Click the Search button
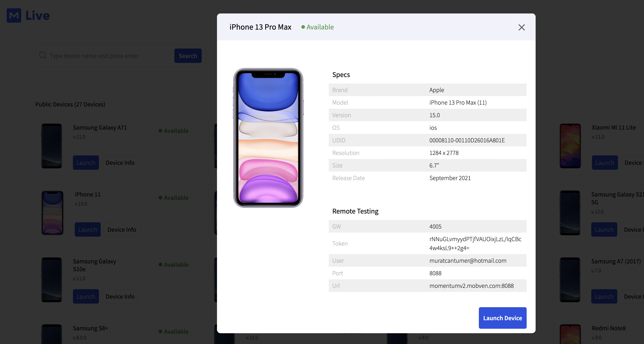644x344 pixels. (188, 55)
